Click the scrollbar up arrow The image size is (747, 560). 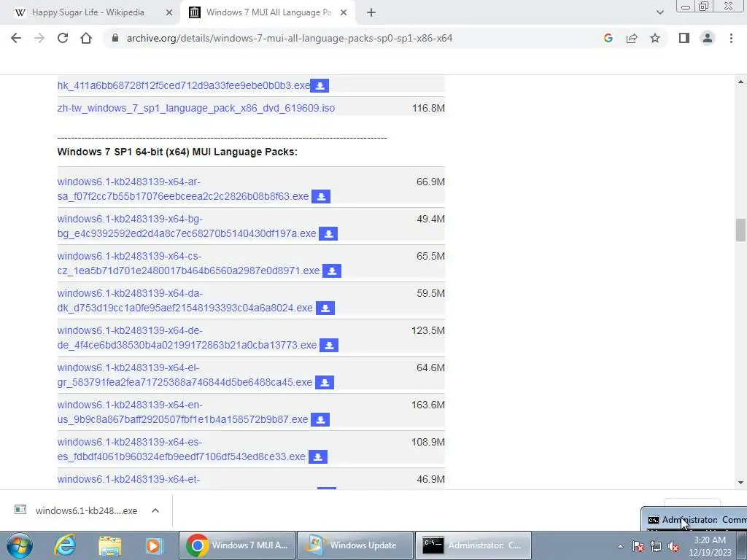[x=740, y=82]
